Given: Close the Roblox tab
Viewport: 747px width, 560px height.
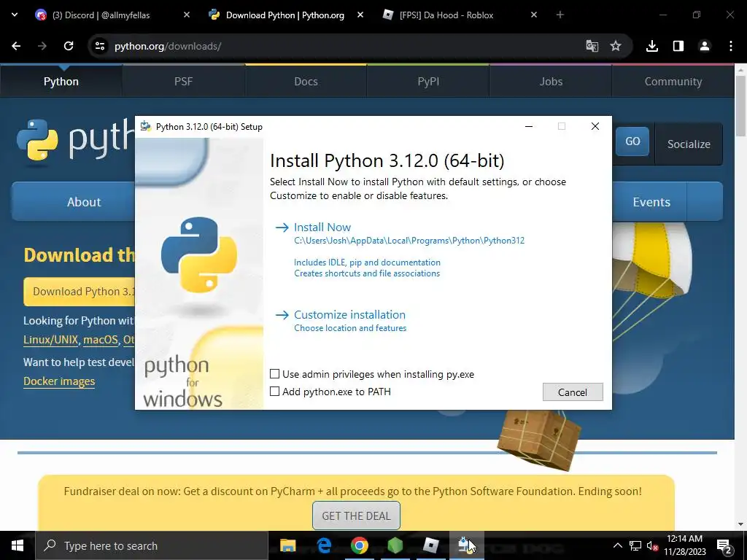Looking at the screenshot, I should (x=534, y=15).
